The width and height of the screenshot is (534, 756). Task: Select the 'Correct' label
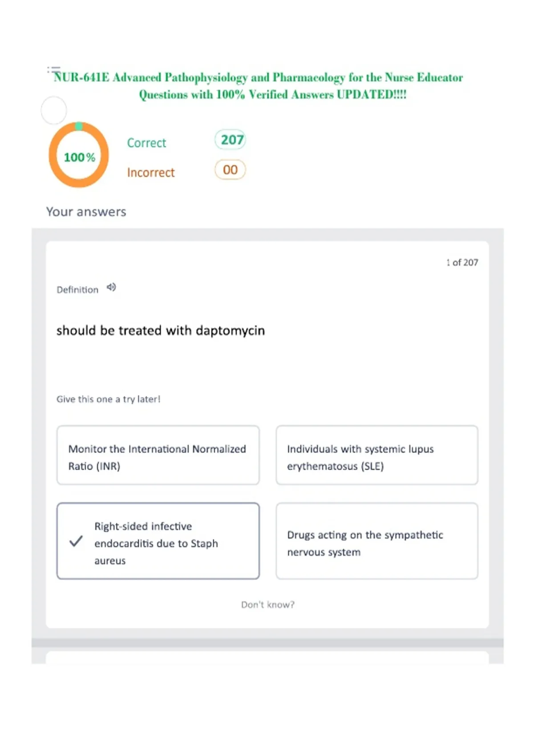[146, 143]
